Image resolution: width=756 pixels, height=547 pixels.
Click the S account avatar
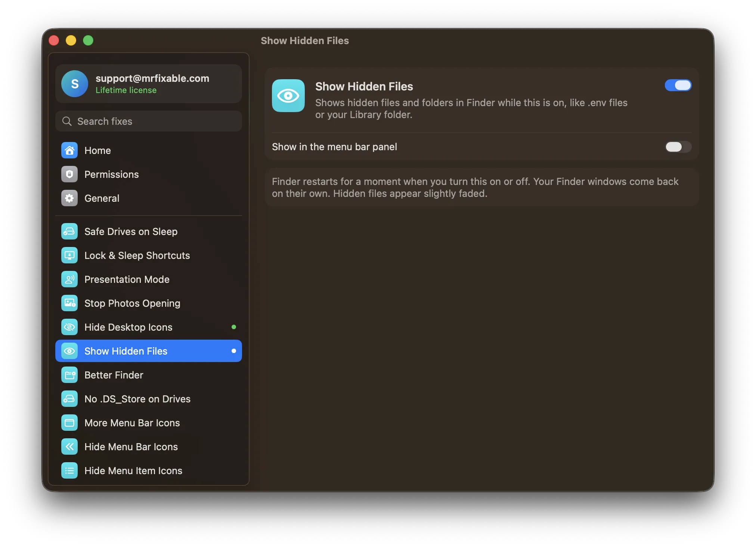(75, 84)
